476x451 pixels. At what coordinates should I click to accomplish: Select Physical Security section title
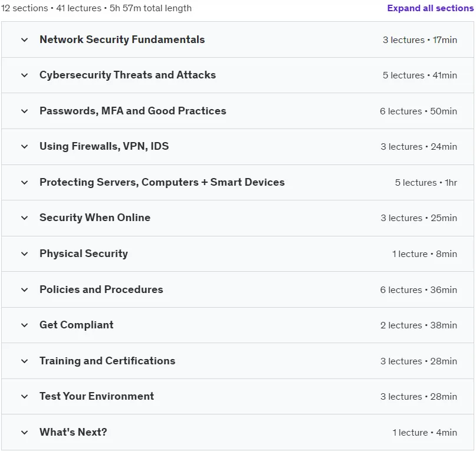[x=84, y=254]
